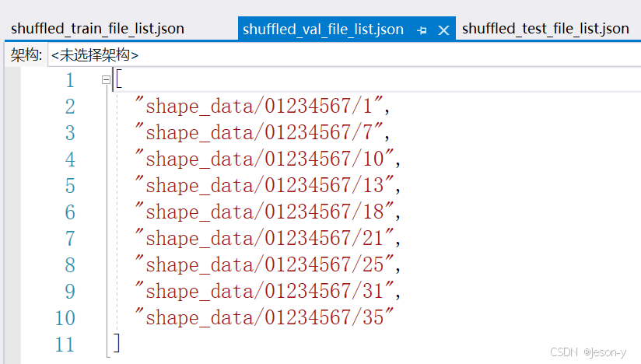
Task: Open the shuffled_test_file_list.json tab
Action: [545, 29]
